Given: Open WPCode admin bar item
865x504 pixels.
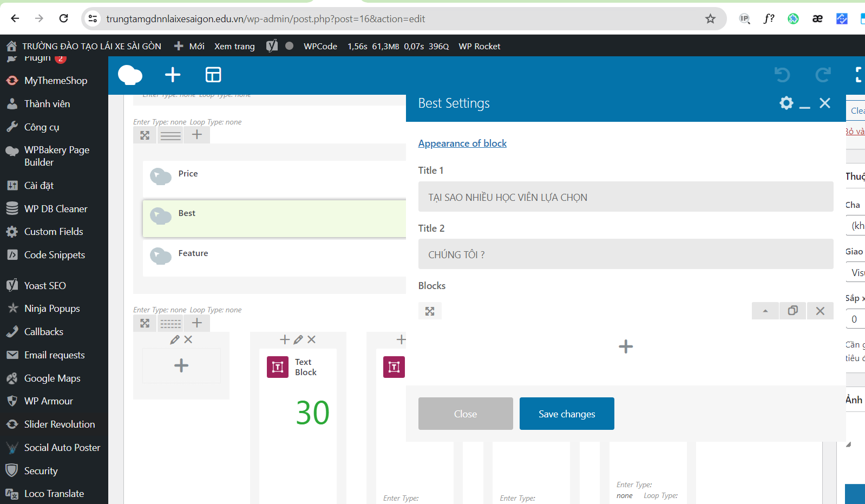Looking at the screenshot, I should [320, 46].
